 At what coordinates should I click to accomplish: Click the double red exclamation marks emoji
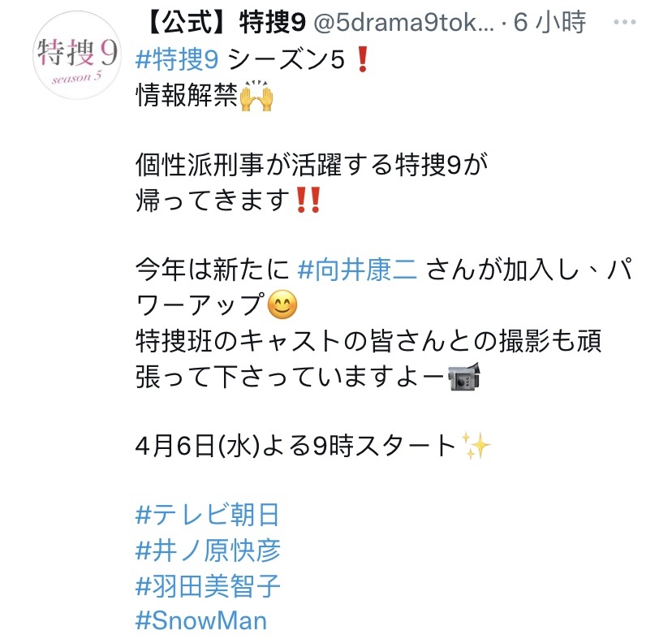308,201
